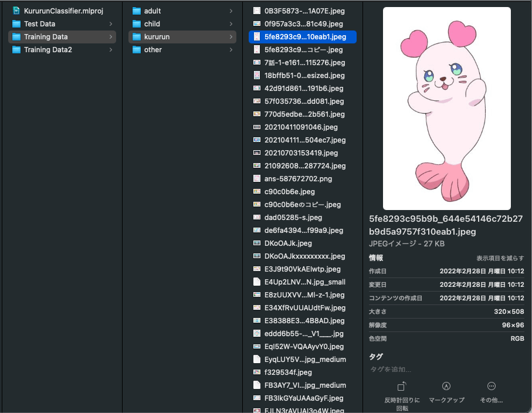Viewport: 532px width, 413px height.
Task: Click the child folder icon
Action: tap(137, 23)
